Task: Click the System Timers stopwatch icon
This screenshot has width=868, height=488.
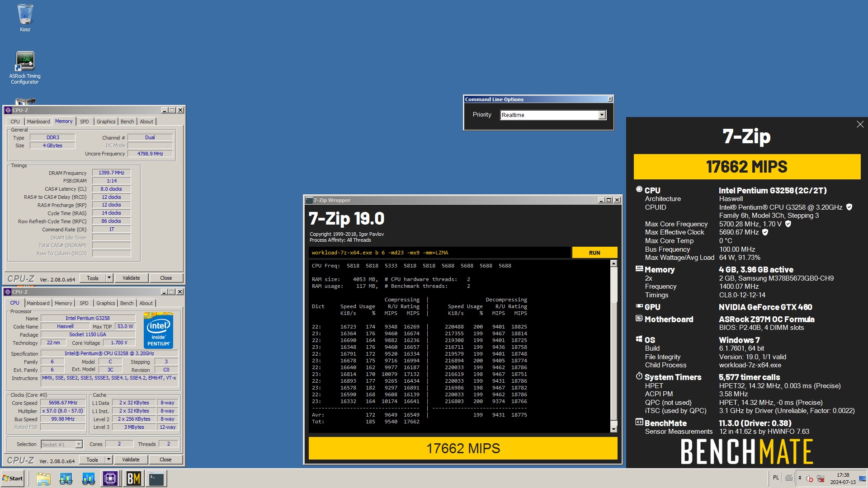Action: pyautogui.click(x=639, y=376)
